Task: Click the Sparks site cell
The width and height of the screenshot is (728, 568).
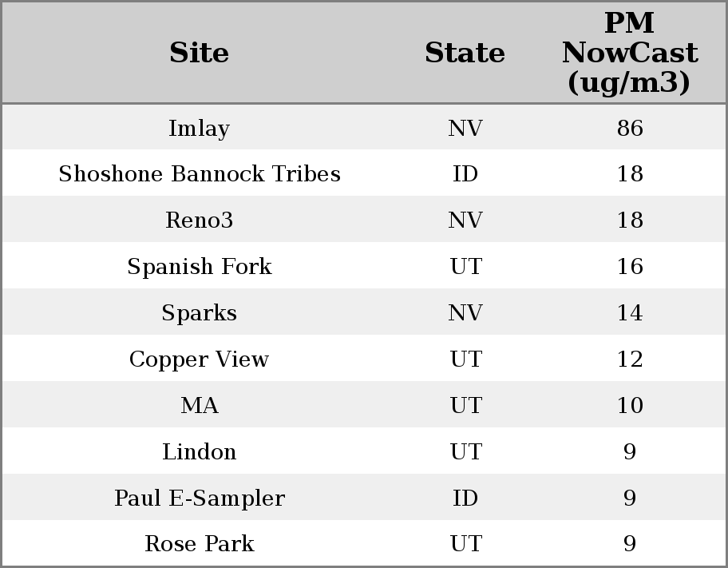Action: pyautogui.click(x=199, y=313)
